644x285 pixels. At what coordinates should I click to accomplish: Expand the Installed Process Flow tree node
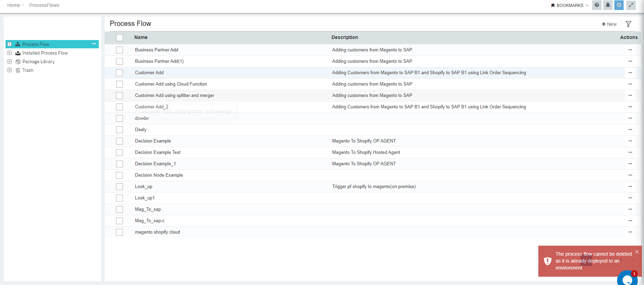tap(10, 53)
